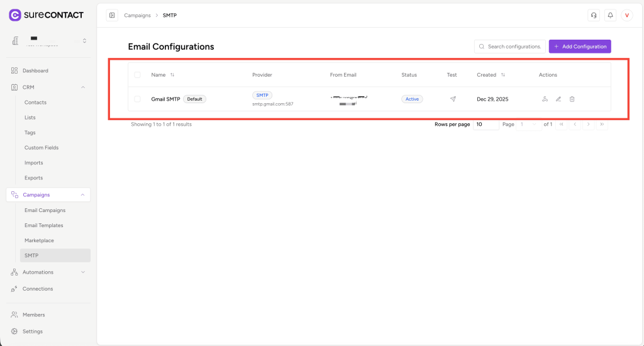Send a test email for Gmail SMTP
The width and height of the screenshot is (644, 346).
click(x=452, y=99)
